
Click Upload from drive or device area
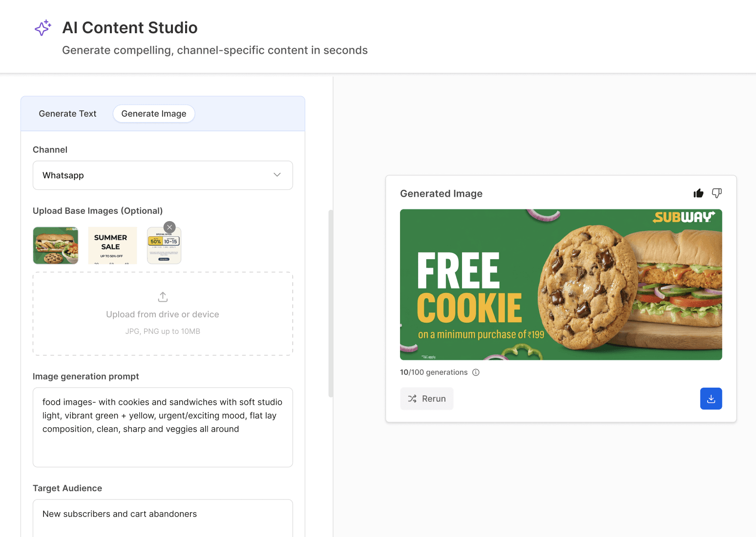tap(163, 314)
